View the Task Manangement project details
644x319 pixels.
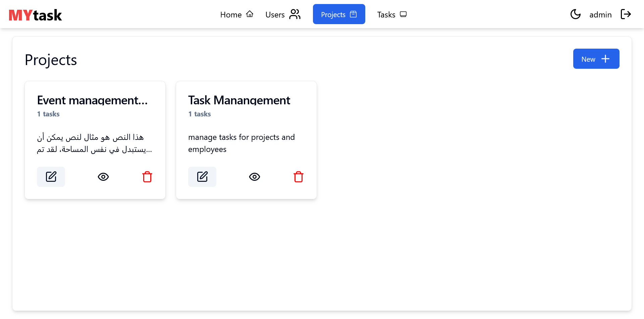tap(255, 177)
